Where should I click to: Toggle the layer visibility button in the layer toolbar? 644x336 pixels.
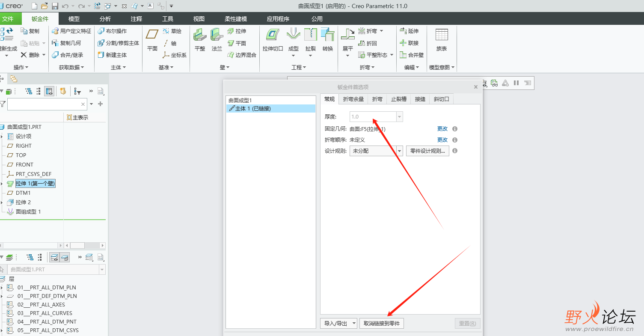tap(54, 257)
